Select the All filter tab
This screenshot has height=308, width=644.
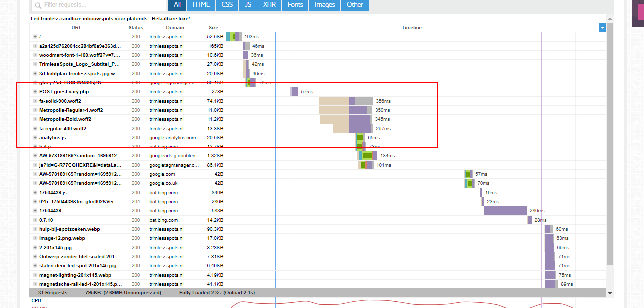click(177, 5)
